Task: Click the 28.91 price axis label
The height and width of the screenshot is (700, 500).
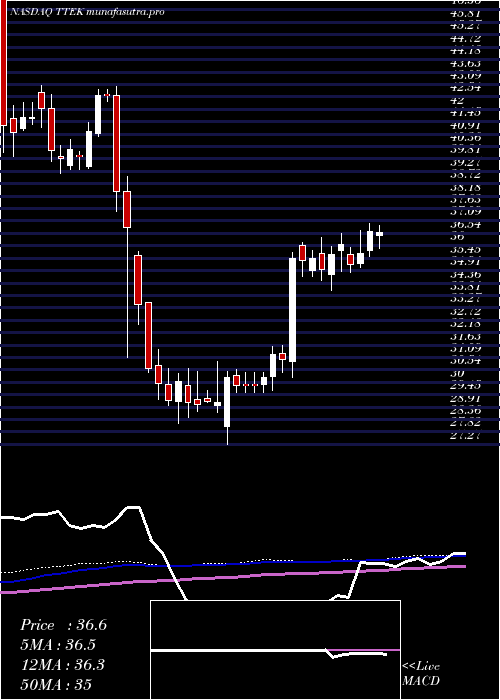Action: pyautogui.click(x=466, y=399)
